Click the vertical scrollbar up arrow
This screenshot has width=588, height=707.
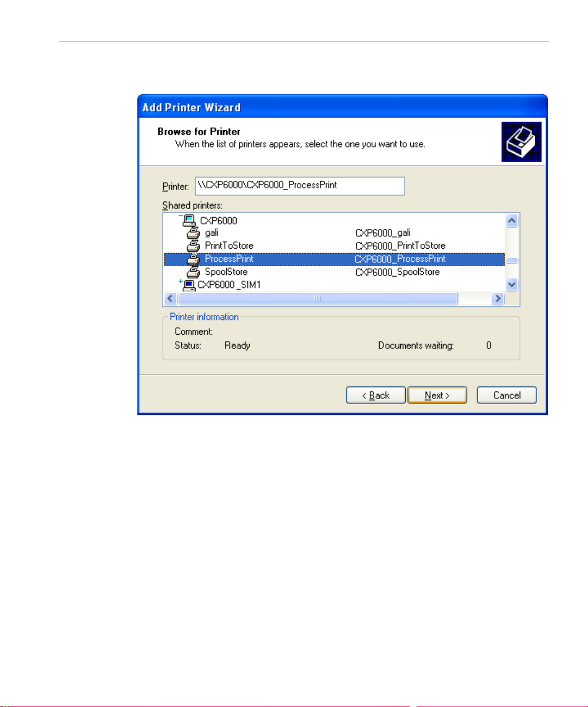point(512,220)
